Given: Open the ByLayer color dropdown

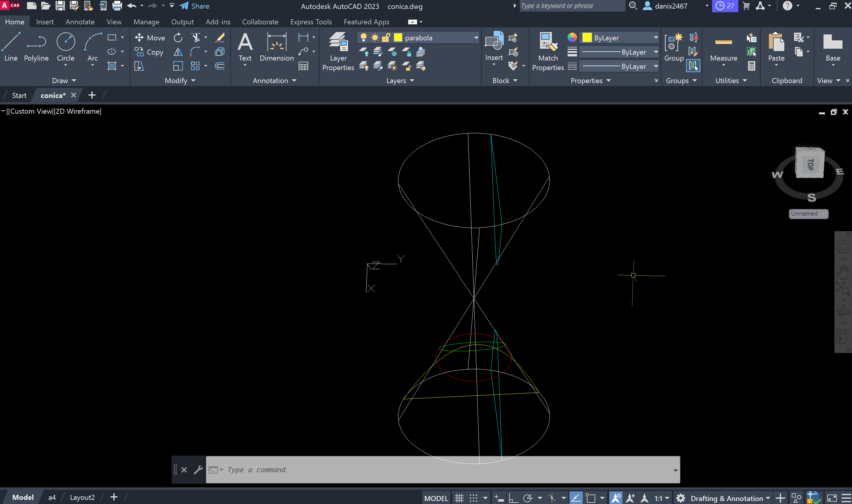Looking at the screenshot, I should coord(656,38).
